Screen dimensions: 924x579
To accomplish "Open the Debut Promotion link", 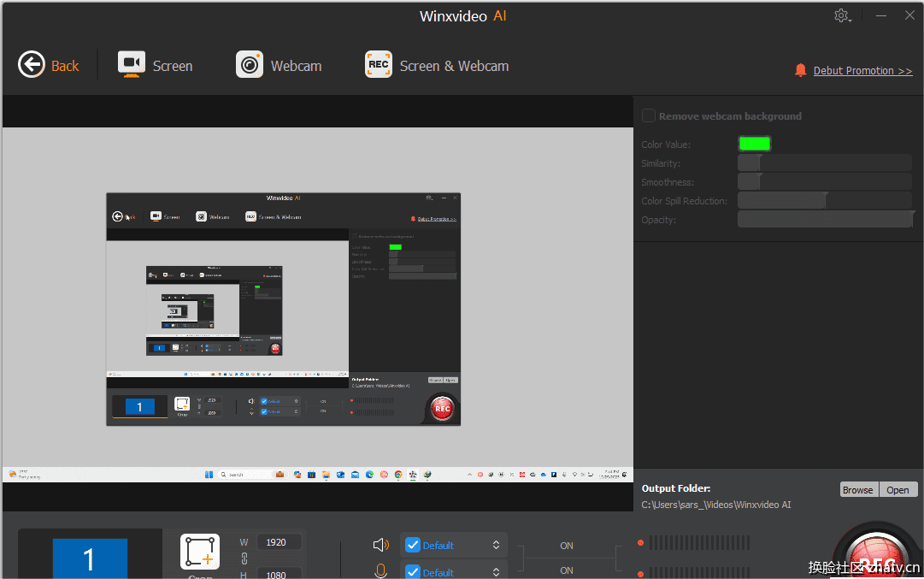I will [x=862, y=71].
